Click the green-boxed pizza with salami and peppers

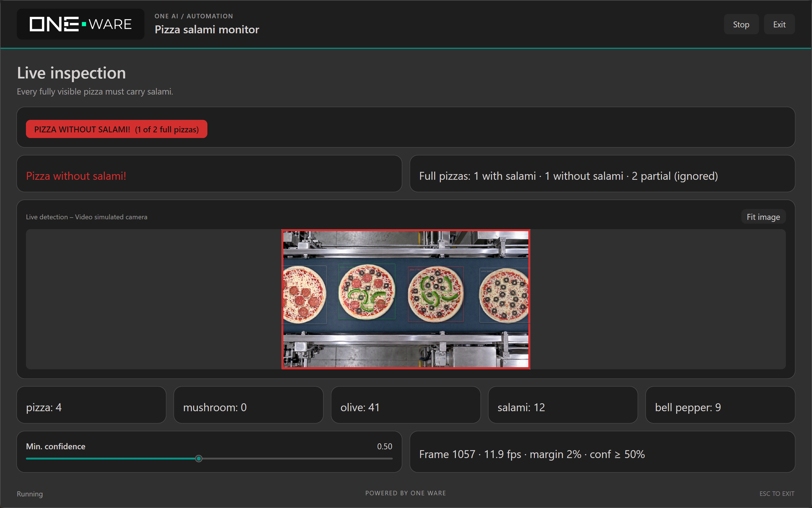click(367, 291)
